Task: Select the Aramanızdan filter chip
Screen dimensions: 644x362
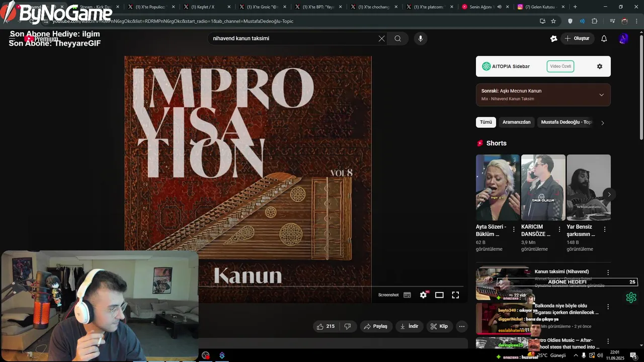Action: pyautogui.click(x=517, y=122)
